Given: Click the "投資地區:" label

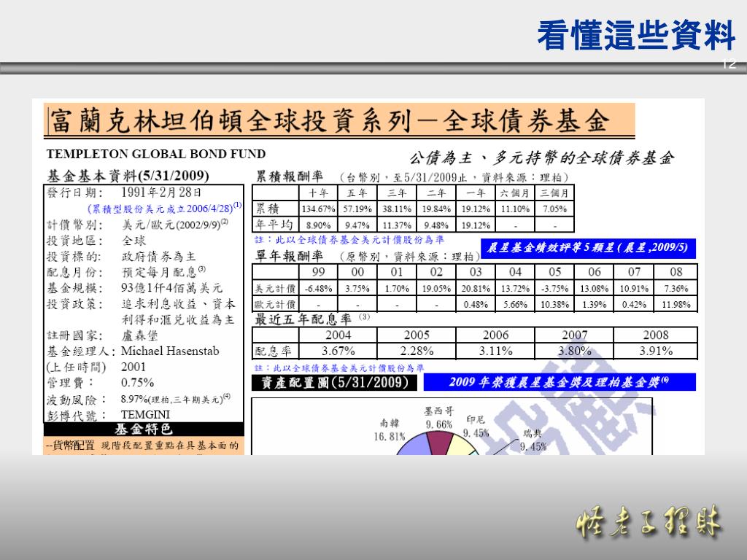Looking at the screenshot, I should pyautogui.click(x=74, y=241).
